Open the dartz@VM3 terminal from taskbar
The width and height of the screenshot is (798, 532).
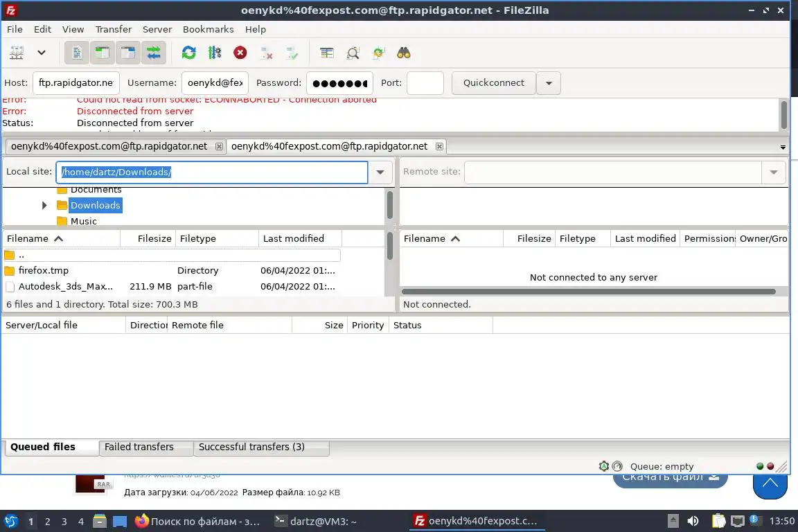click(x=316, y=522)
